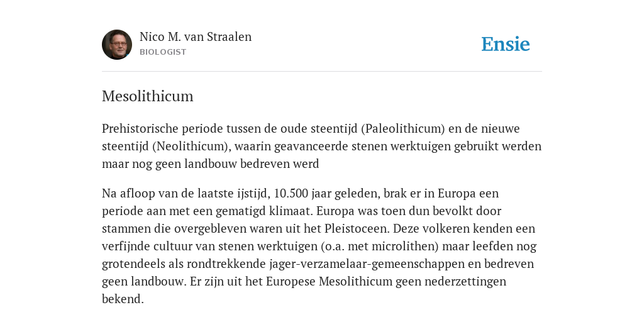
Task: Click the final word bekend.
Action: [123, 299]
